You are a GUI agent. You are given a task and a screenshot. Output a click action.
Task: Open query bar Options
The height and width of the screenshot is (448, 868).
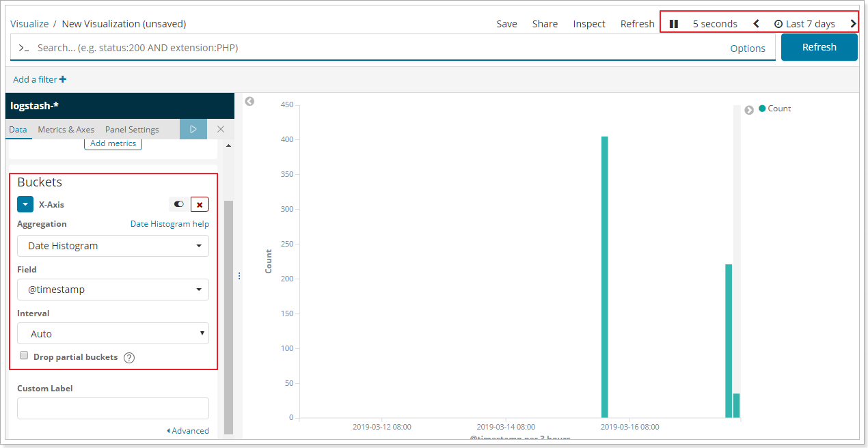tap(748, 48)
